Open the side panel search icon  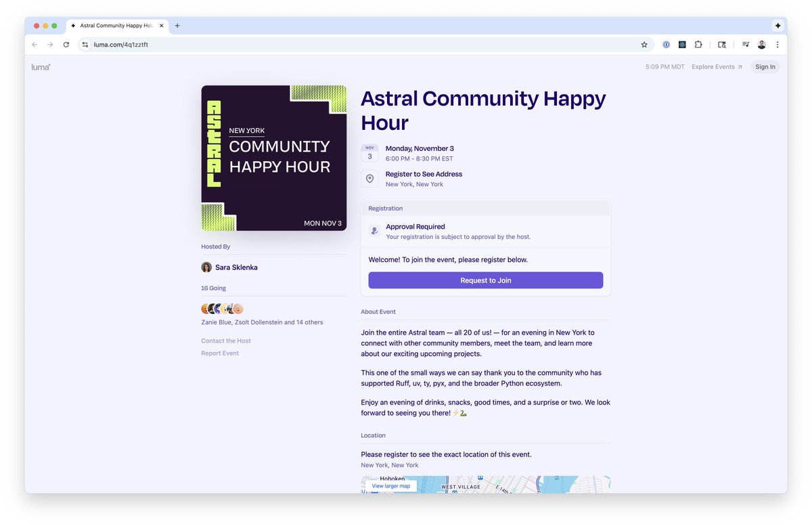pos(722,44)
